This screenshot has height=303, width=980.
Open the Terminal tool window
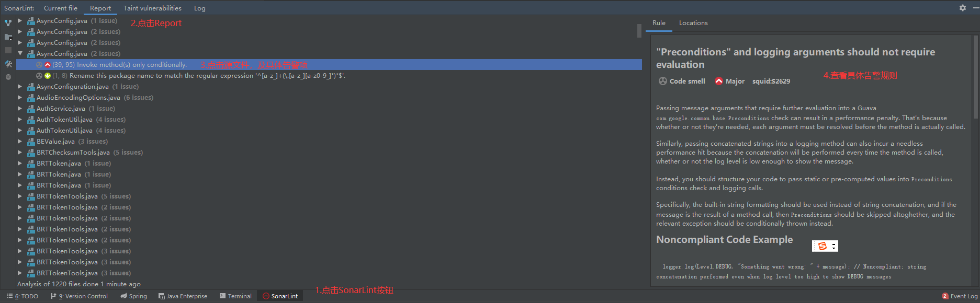[x=235, y=296]
